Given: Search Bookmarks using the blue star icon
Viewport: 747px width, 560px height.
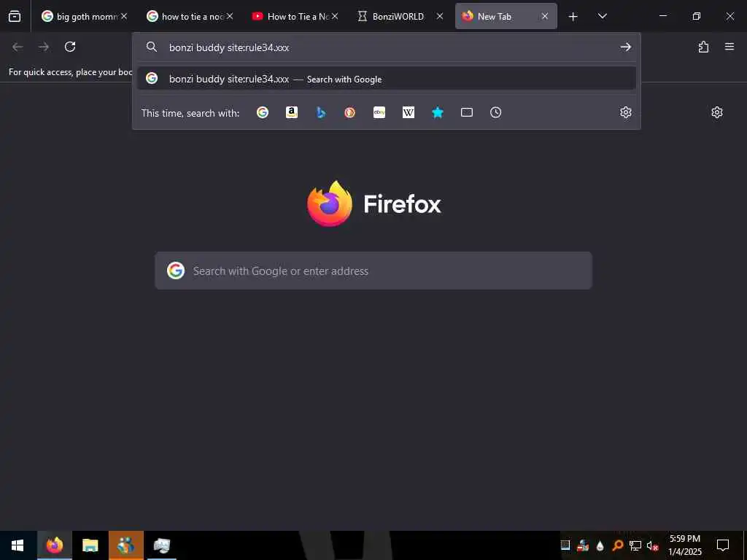Looking at the screenshot, I should click(438, 112).
